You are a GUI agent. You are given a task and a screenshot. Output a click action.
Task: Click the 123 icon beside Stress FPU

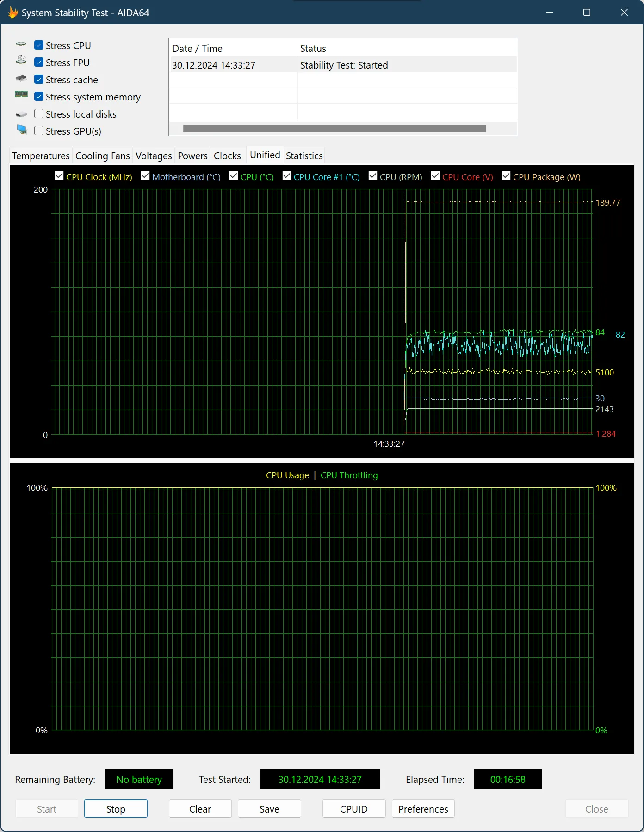(21, 60)
